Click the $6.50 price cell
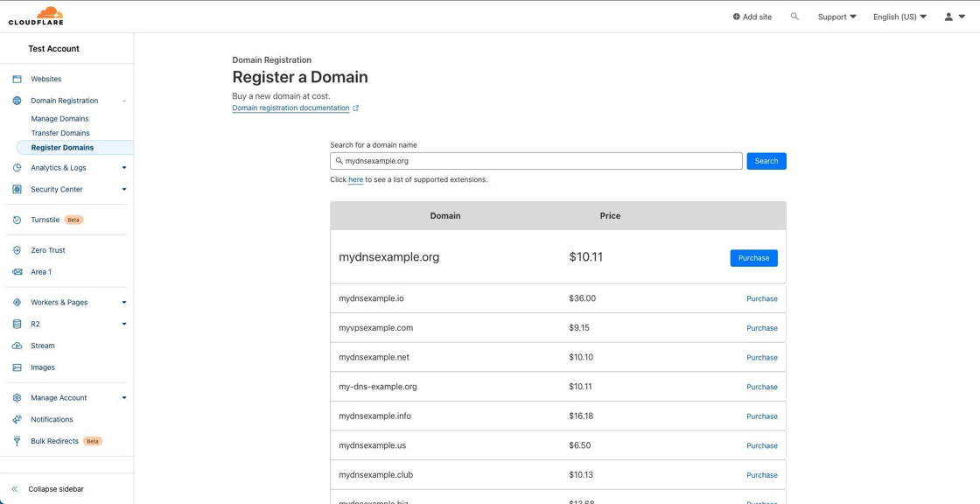The image size is (980, 504). [580, 446]
